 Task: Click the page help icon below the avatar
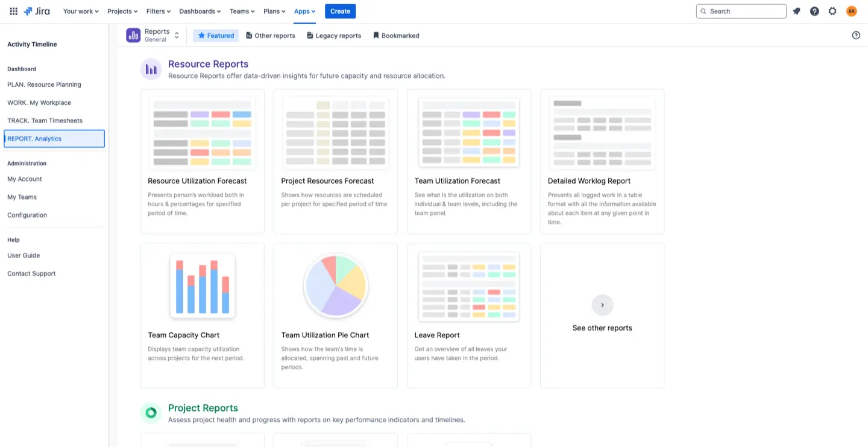tap(856, 36)
